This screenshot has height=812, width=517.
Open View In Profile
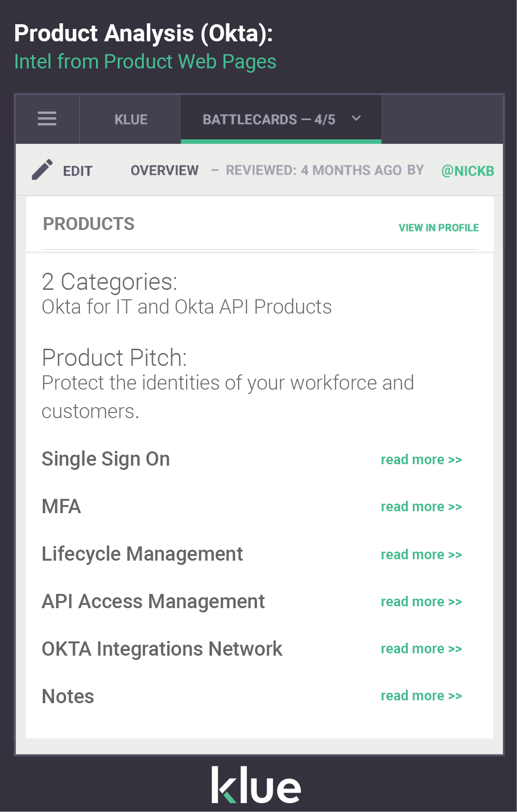[439, 228]
